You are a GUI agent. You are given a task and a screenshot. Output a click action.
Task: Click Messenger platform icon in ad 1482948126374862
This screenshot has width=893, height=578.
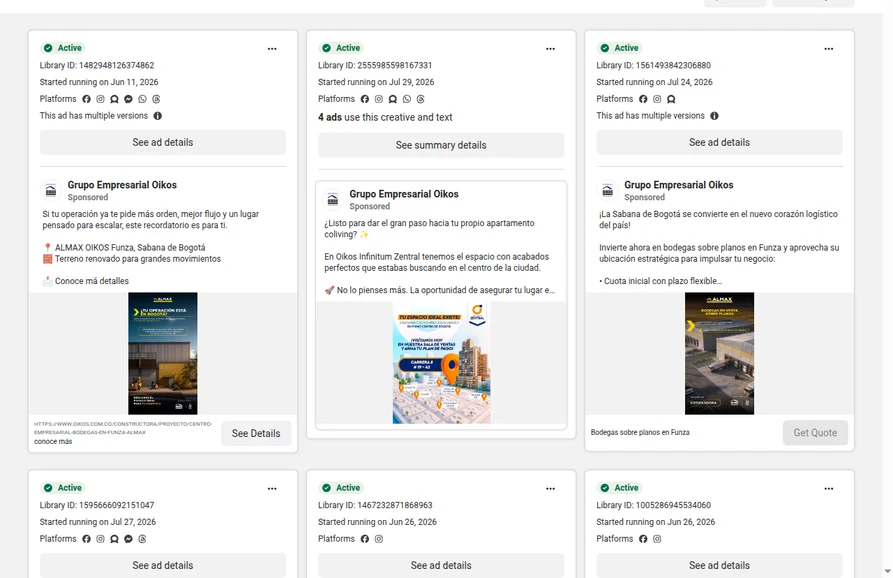[128, 99]
